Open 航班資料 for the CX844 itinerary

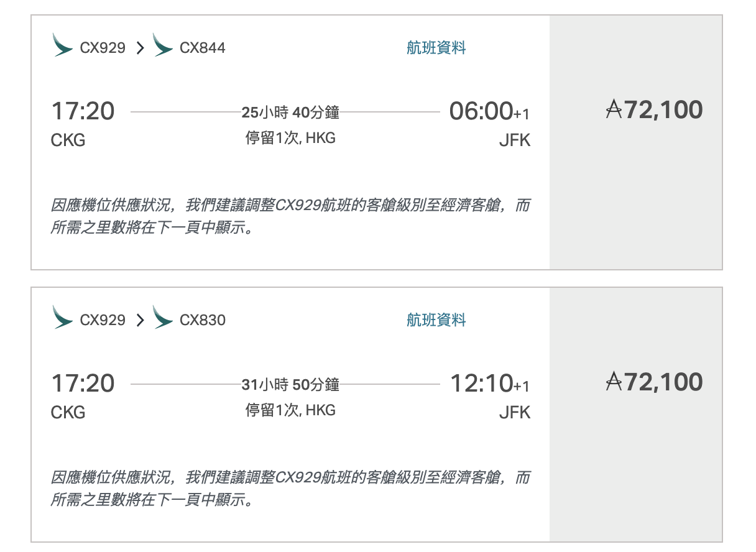pyautogui.click(x=436, y=48)
